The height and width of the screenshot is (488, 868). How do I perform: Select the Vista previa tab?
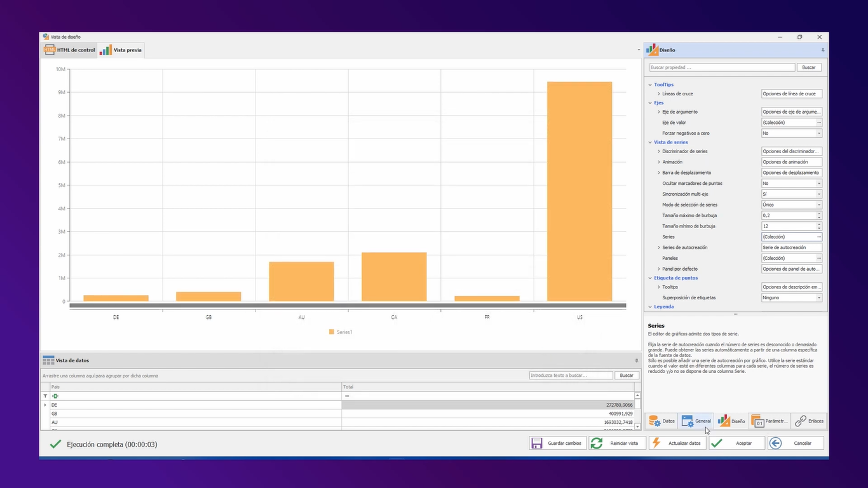121,50
